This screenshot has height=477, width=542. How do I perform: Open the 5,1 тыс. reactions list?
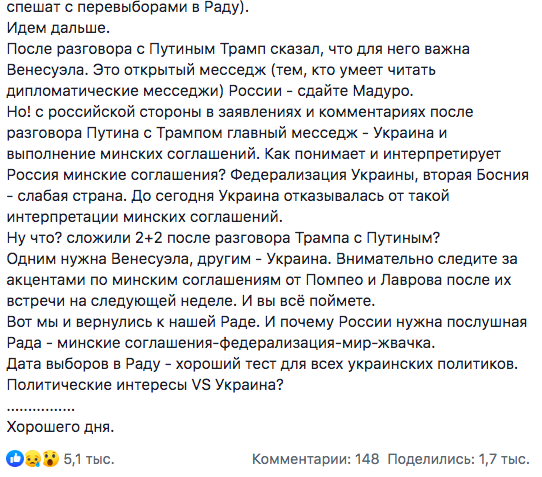pos(89,459)
